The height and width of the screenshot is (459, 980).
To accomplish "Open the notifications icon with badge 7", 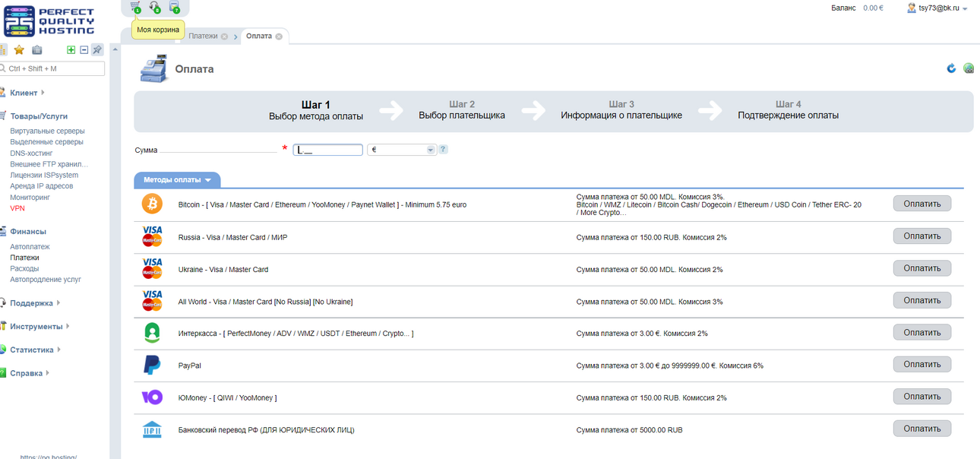I will pyautogui.click(x=174, y=7).
